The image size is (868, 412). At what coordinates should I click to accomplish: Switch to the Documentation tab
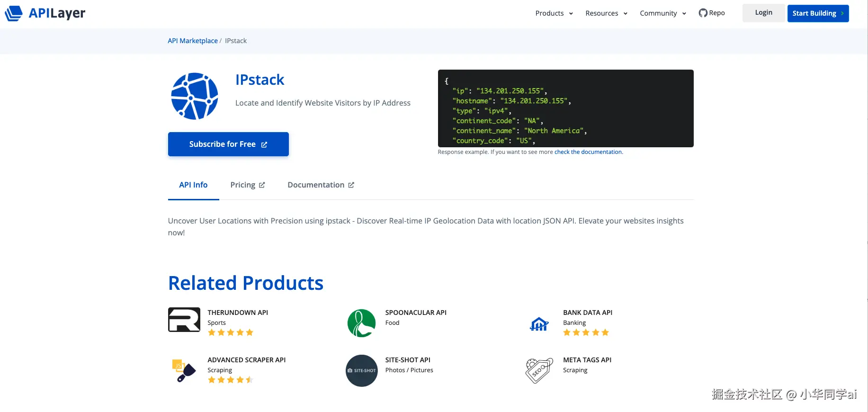pyautogui.click(x=321, y=185)
